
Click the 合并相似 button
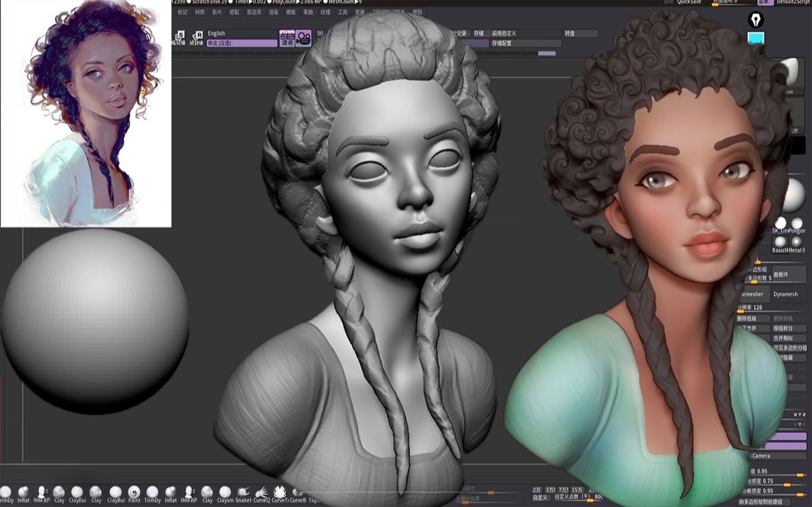click(x=789, y=338)
